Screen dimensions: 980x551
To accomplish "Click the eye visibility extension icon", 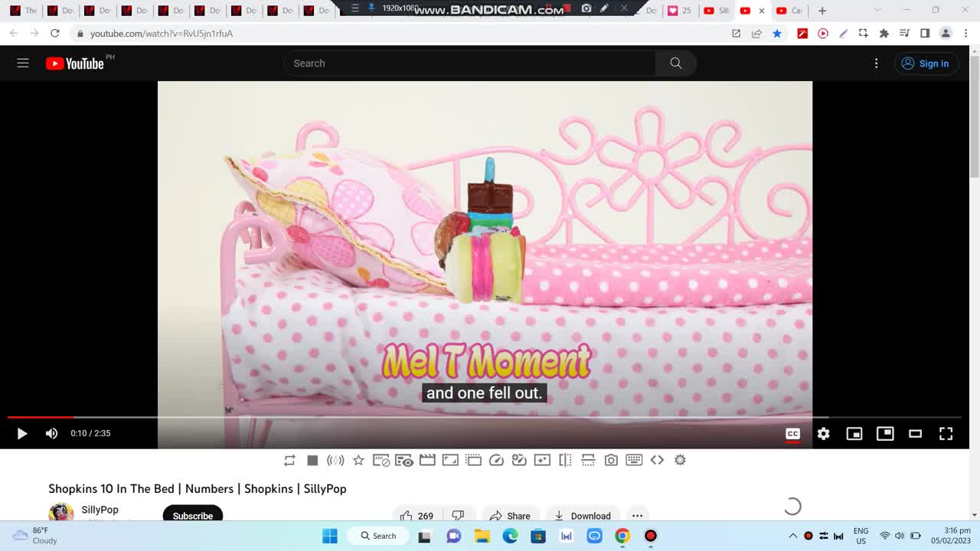I will tap(404, 460).
